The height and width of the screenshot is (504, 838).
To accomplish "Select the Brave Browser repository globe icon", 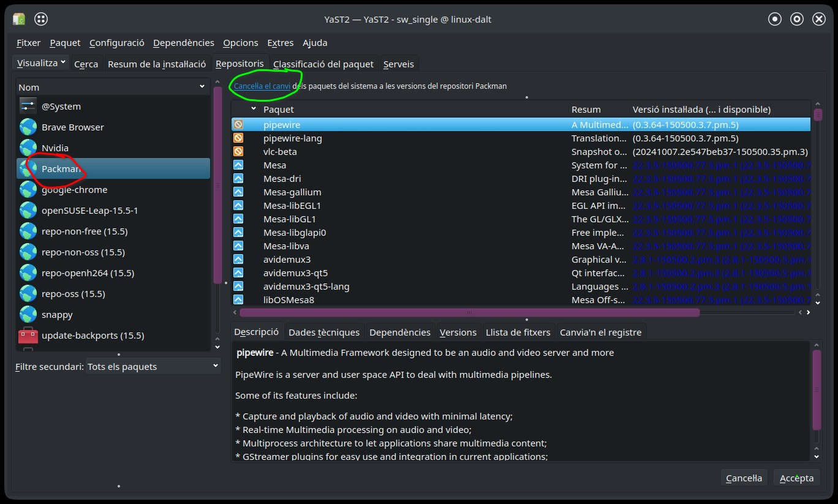I will pyautogui.click(x=28, y=127).
